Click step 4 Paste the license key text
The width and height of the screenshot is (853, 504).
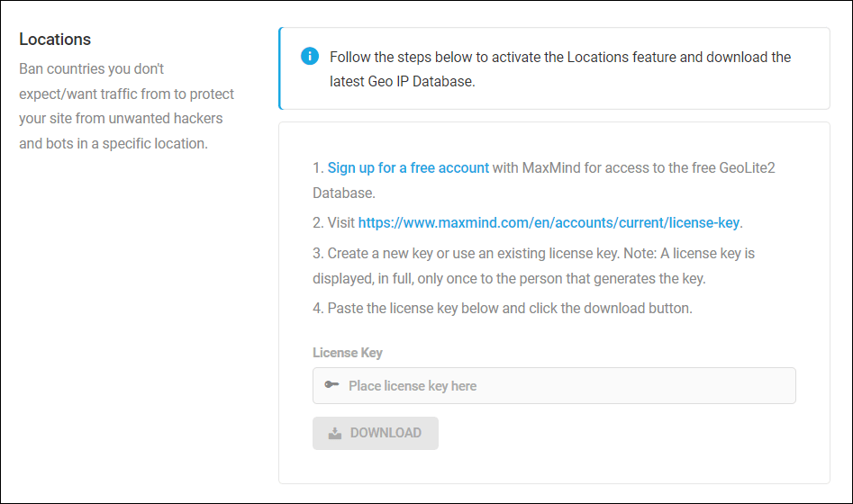point(503,309)
